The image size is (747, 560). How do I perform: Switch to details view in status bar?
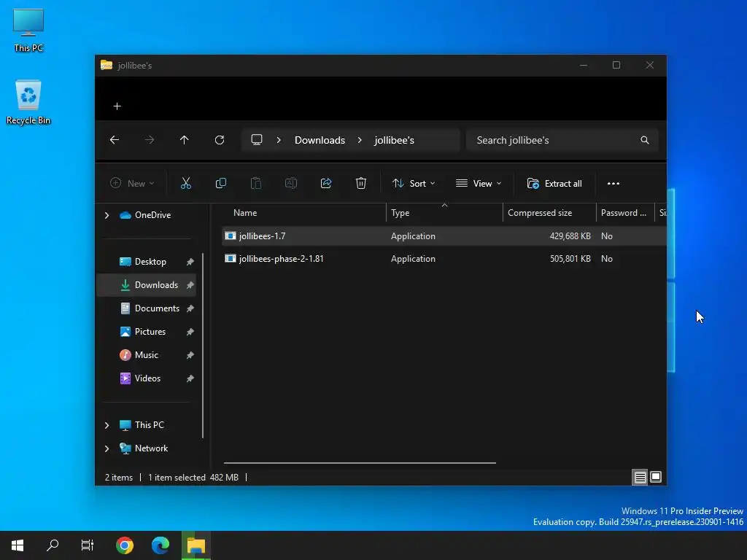tap(640, 477)
